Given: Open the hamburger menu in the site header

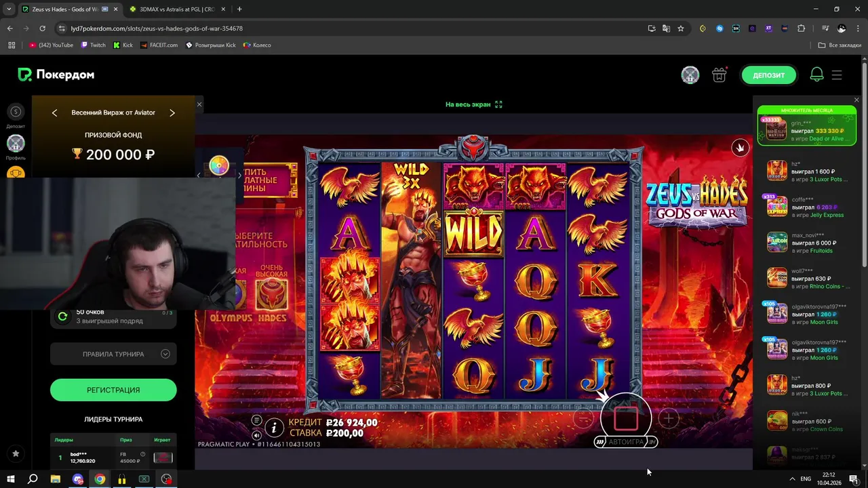Looking at the screenshot, I should [x=837, y=75].
